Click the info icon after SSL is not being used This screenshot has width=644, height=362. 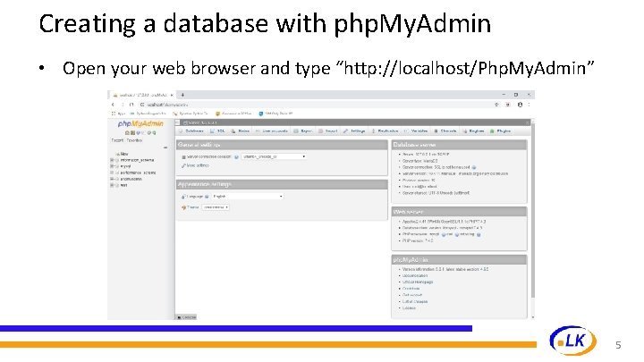(x=474, y=167)
